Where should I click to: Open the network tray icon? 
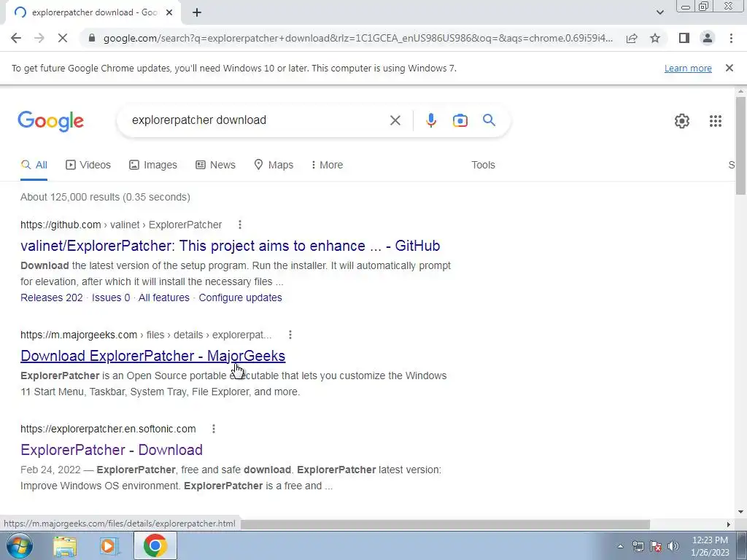tap(638, 547)
